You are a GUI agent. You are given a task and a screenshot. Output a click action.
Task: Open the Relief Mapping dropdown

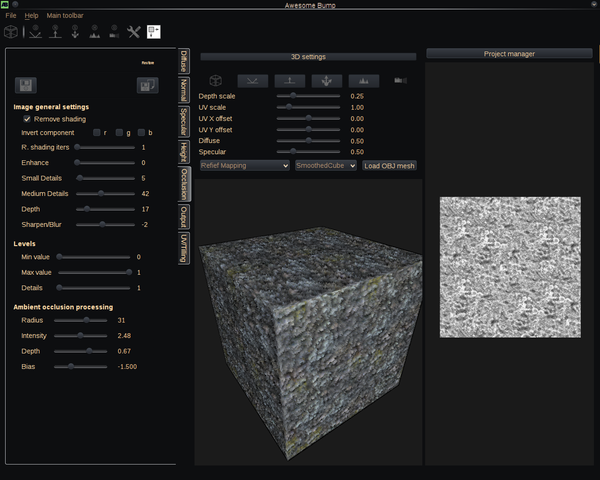(x=245, y=165)
